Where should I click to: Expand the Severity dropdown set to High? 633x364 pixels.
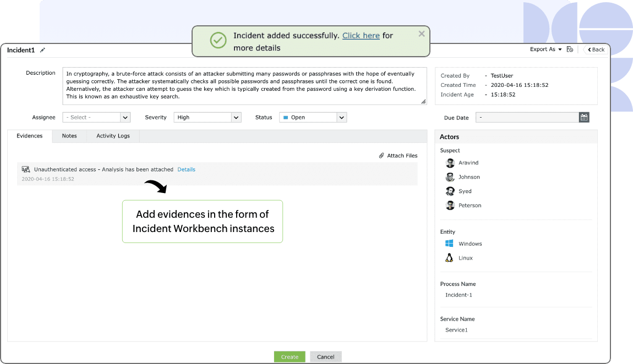[208, 117]
